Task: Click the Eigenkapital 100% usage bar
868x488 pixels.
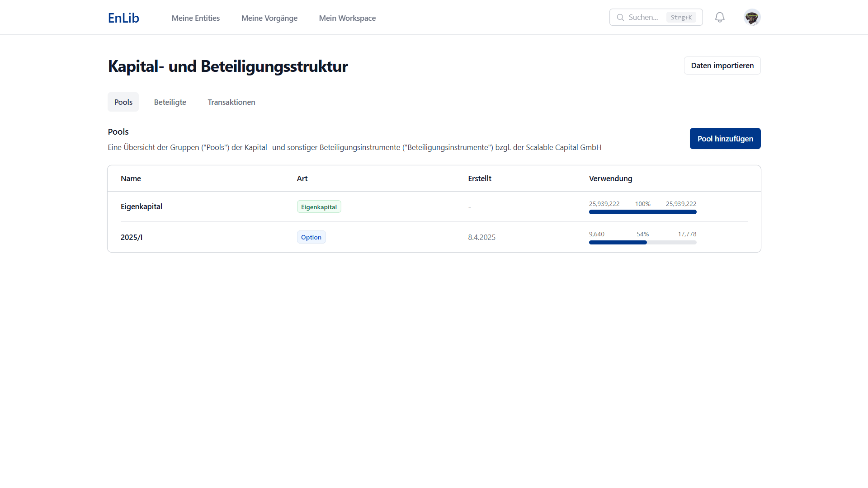Action: (x=642, y=211)
